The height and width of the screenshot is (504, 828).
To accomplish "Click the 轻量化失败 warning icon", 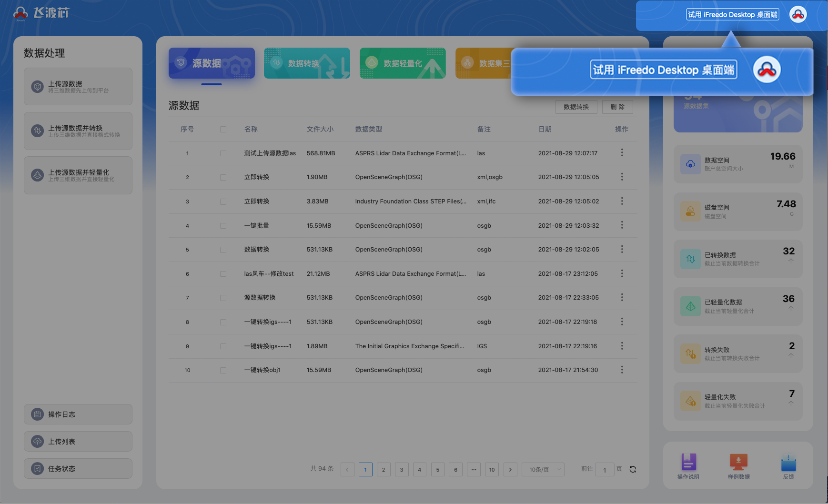I will click(690, 401).
